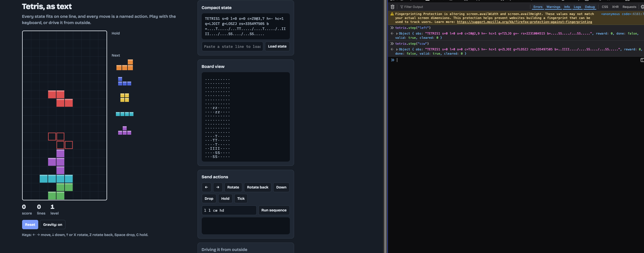The width and height of the screenshot is (644, 253).
Task: Turn off the Gravity: on toggle
Action: coord(53,225)
